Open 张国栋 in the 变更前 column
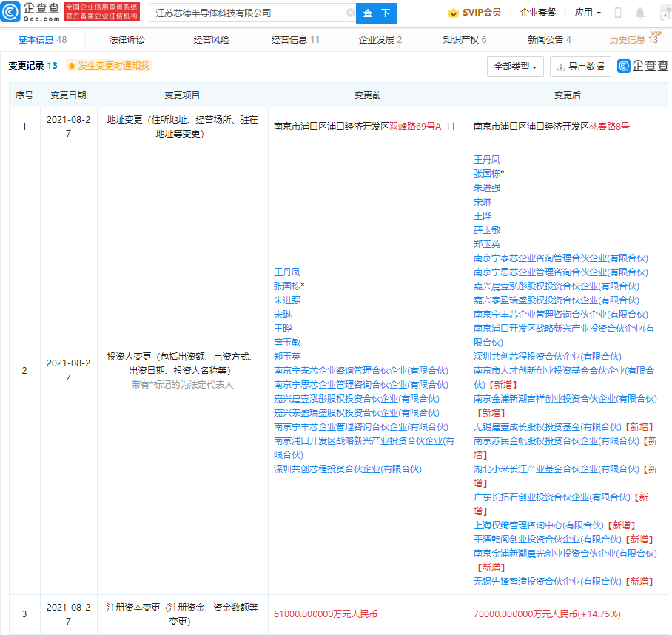Viewport: 672px width, 635px height. pos(287,286)
